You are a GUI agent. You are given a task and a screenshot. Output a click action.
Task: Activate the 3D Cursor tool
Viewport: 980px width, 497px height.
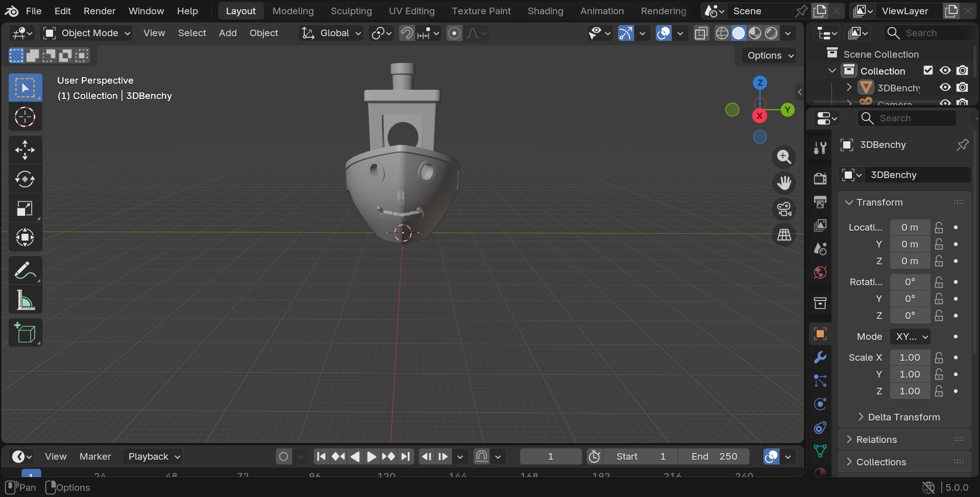tap(25, 117)
